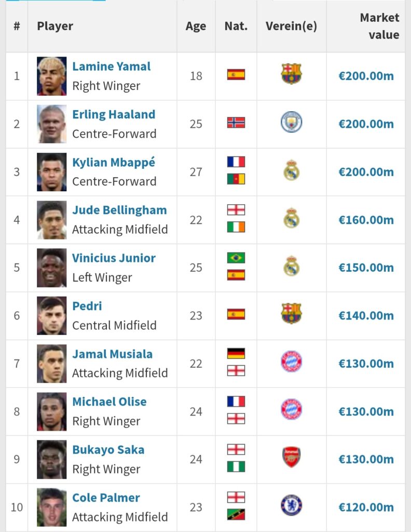Image resolution: width=411 pixels, height=532 pixels.
Task: Click Cole Palmer's €120.00m market value
Action: (x=366, y=507)
